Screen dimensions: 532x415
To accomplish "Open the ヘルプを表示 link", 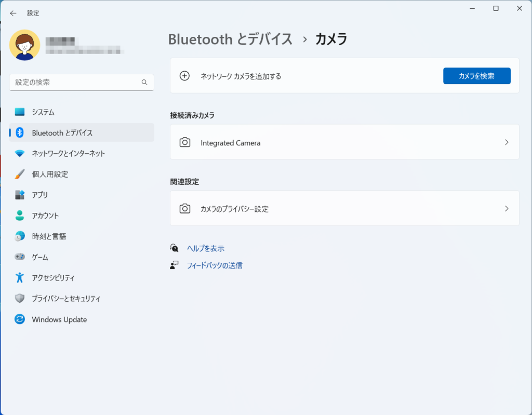I will coord(205,248).
